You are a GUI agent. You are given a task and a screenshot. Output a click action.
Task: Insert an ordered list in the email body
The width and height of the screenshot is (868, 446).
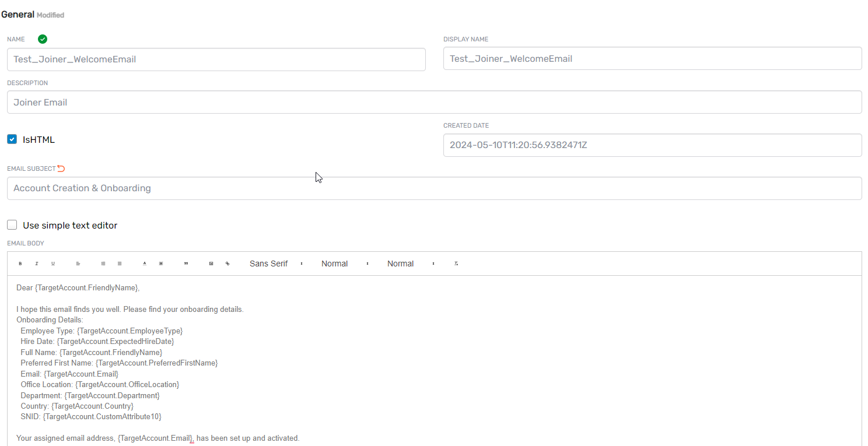coord(103,264)
